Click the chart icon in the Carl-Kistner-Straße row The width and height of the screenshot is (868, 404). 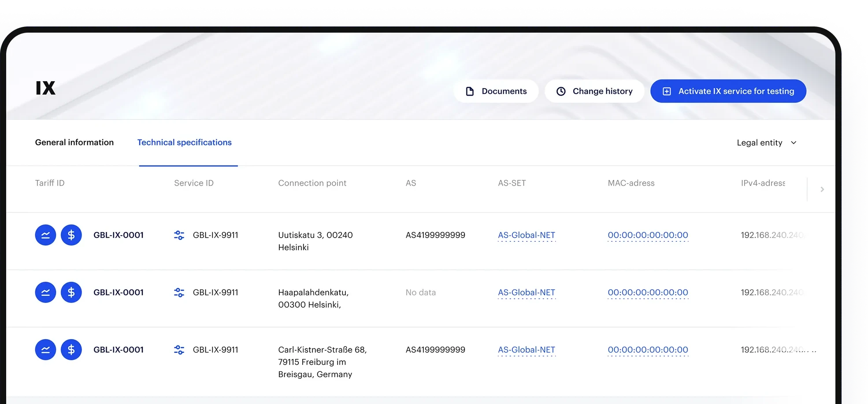45,350
